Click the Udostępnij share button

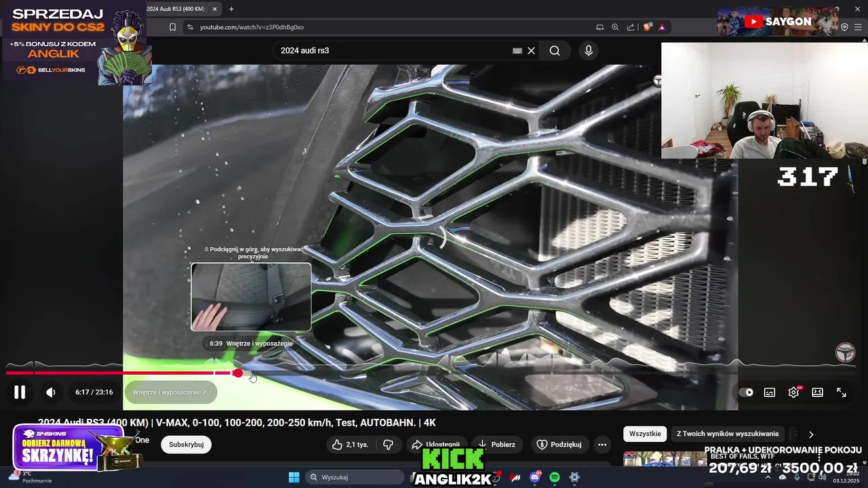click(x=435, y=445)
